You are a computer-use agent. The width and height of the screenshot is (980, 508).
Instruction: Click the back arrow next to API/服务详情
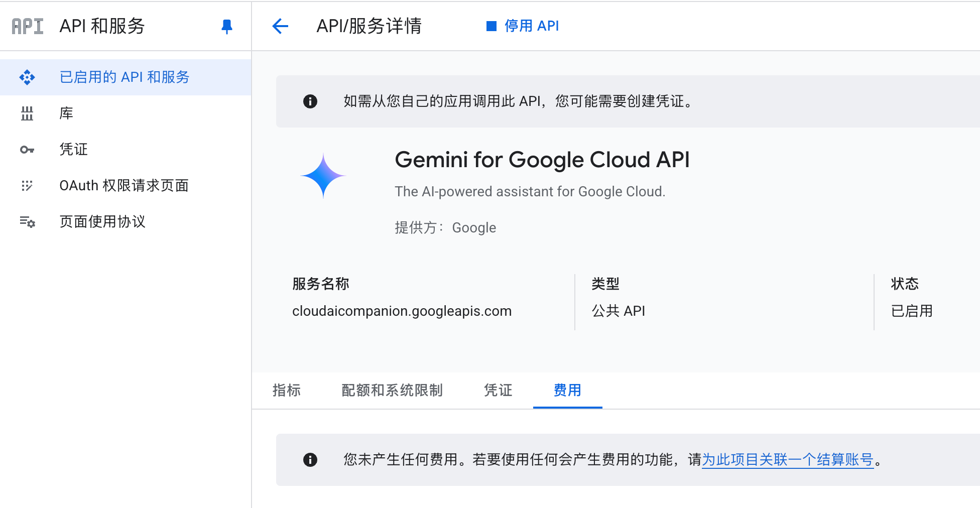click(280, 26)
